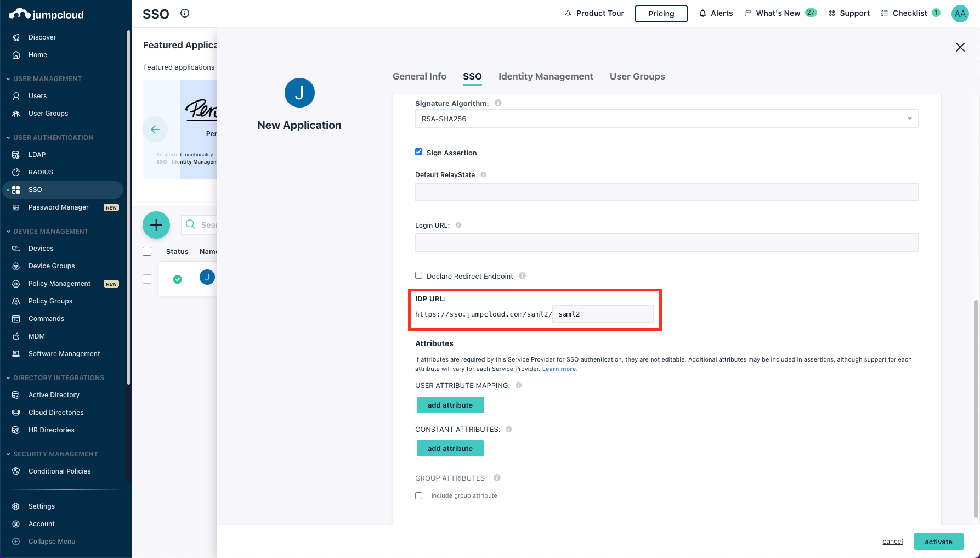980x558 pixels.
Task: Collapse the sidebar menu
Action: click(x=52, y=542)
